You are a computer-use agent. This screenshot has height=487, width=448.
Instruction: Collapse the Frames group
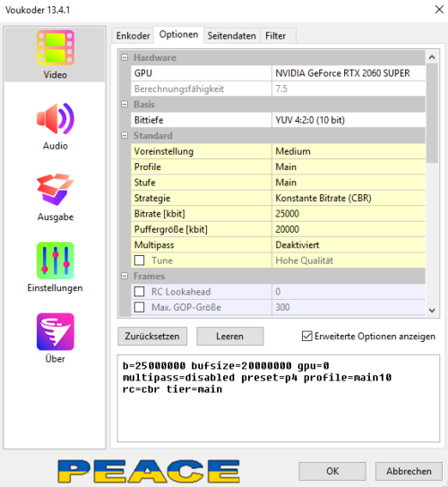(125, 276)
